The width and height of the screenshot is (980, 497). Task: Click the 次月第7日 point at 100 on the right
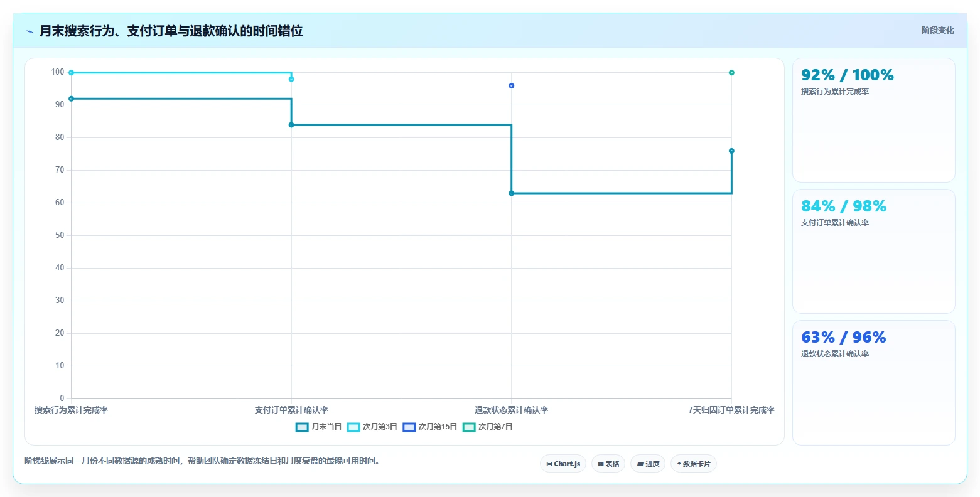pos(731,73)
